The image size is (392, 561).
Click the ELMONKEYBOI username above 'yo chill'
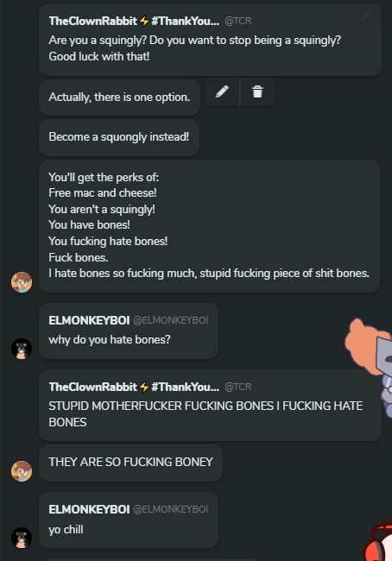[89, 509]
